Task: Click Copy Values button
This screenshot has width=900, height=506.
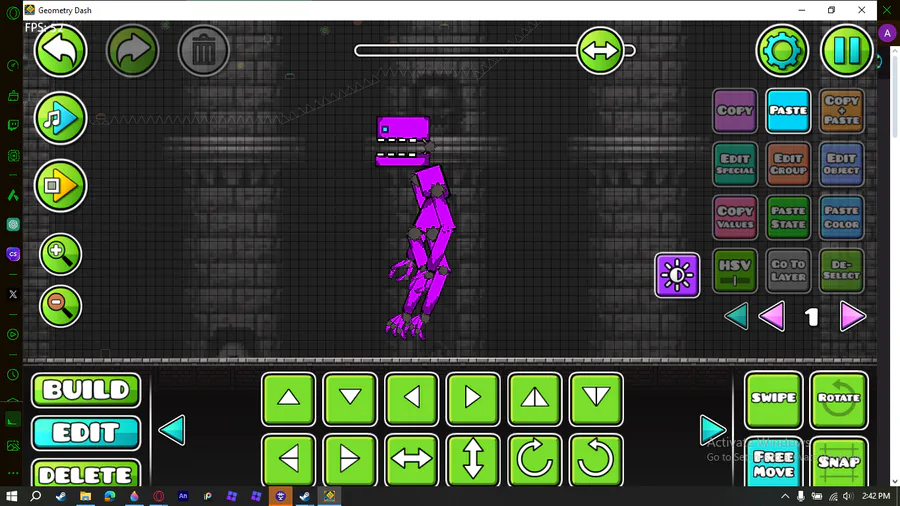Action: 735,217
